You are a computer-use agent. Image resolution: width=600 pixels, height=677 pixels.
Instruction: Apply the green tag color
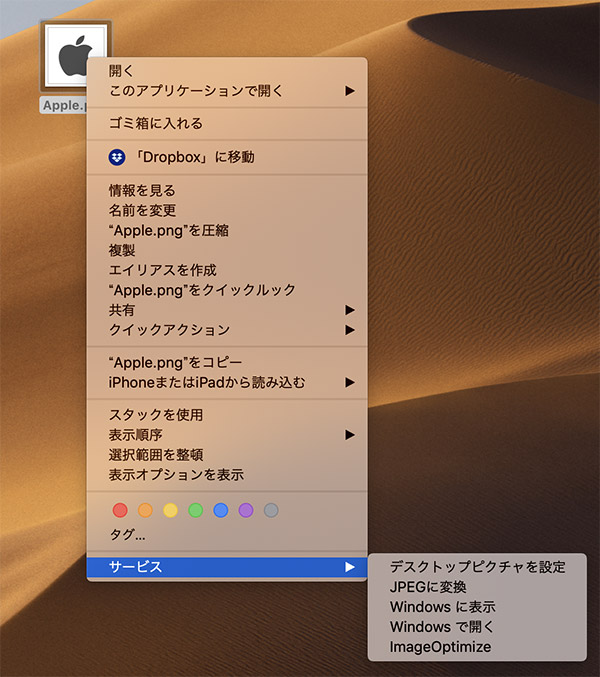coord(196,510)
